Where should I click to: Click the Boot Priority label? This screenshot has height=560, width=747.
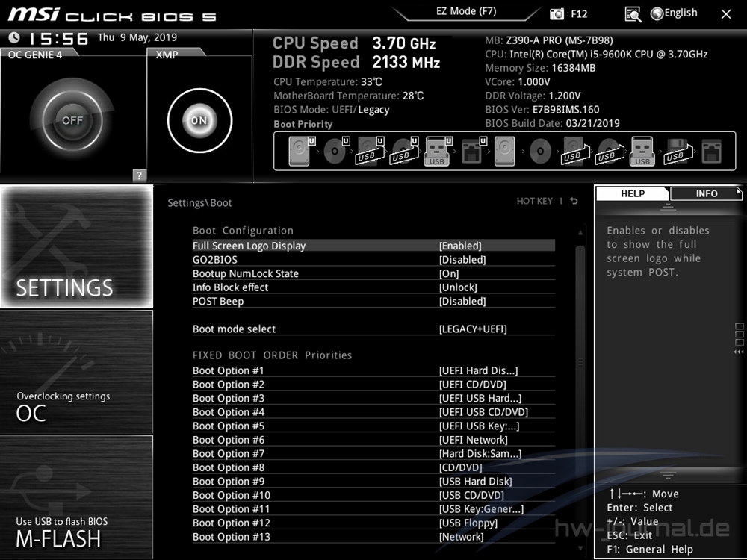coord(303,124)
